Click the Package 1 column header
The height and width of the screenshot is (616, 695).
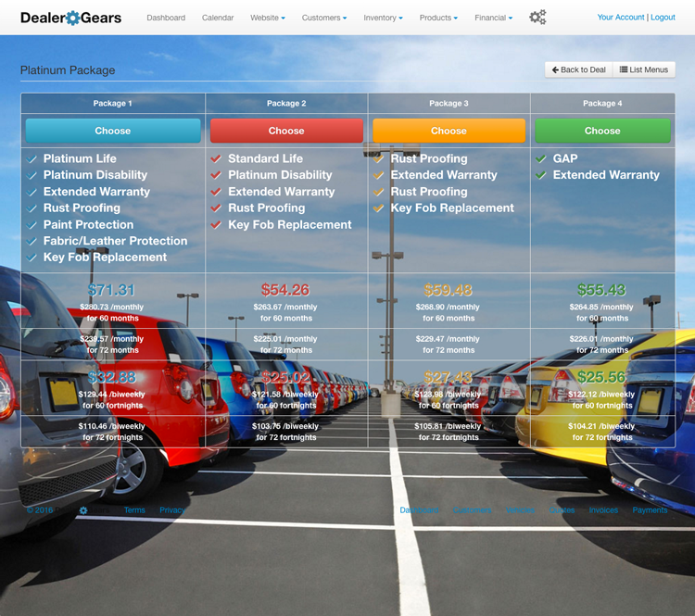point(112,103)
